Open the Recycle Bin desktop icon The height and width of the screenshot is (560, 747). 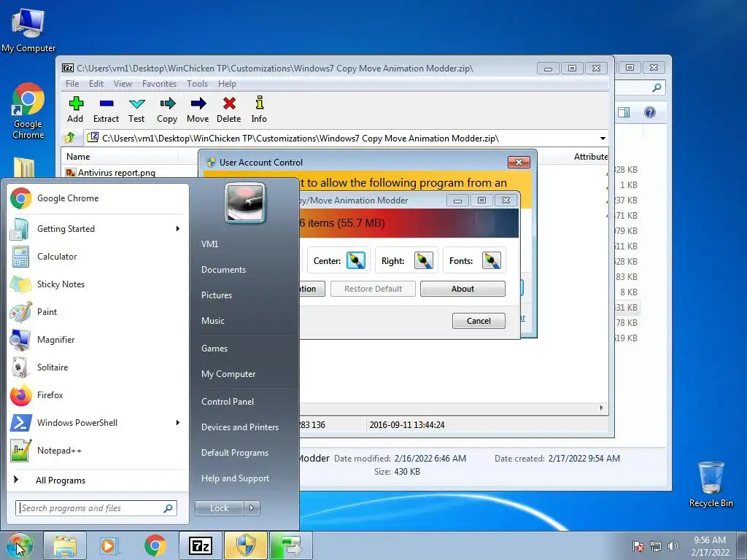(711, 483)
